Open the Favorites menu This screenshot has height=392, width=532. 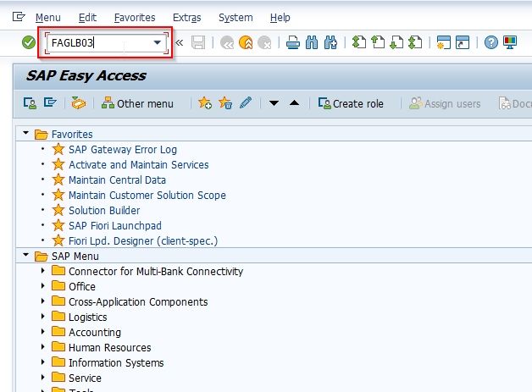click(135, 17)
